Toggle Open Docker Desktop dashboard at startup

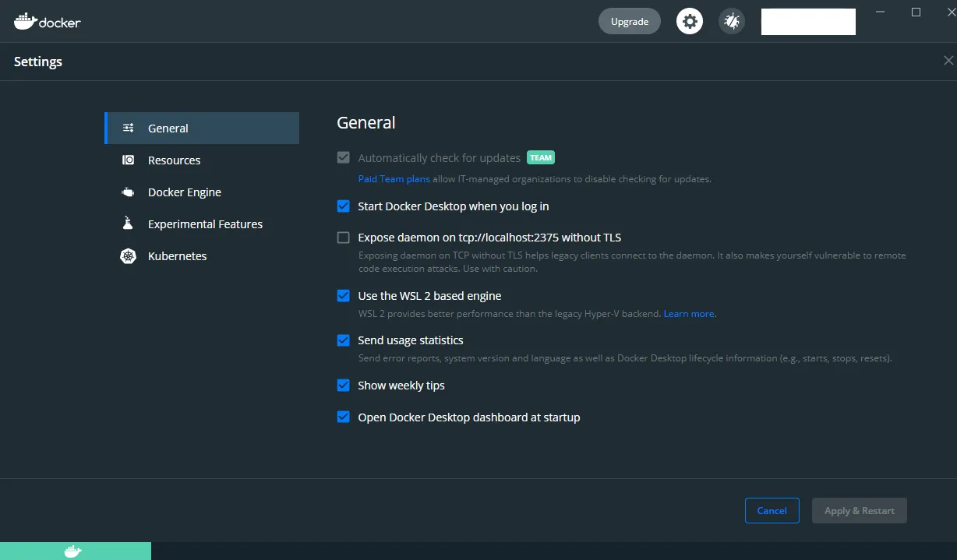(343, 417)
